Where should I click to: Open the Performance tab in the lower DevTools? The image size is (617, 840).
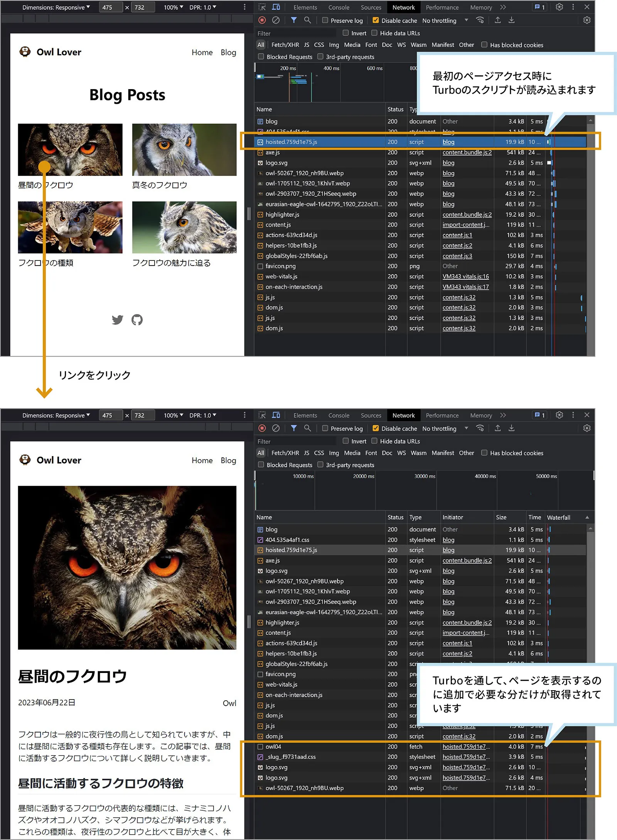442,415
